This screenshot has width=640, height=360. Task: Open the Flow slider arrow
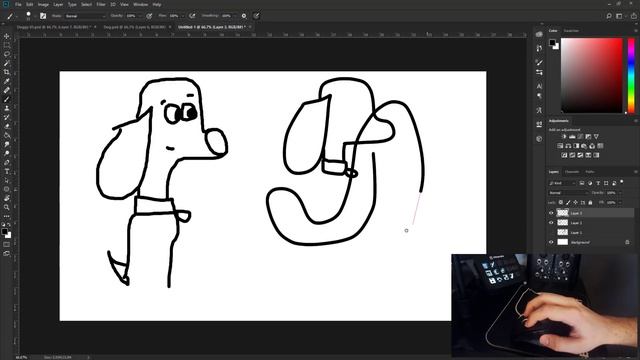(x=182, y=16)
